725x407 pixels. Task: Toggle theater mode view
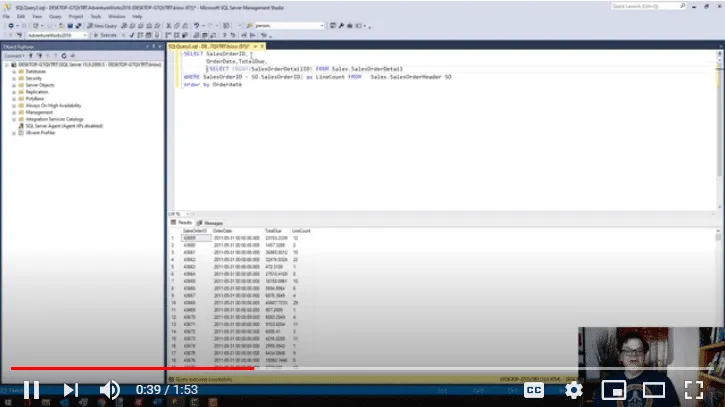tap(653, 390)
